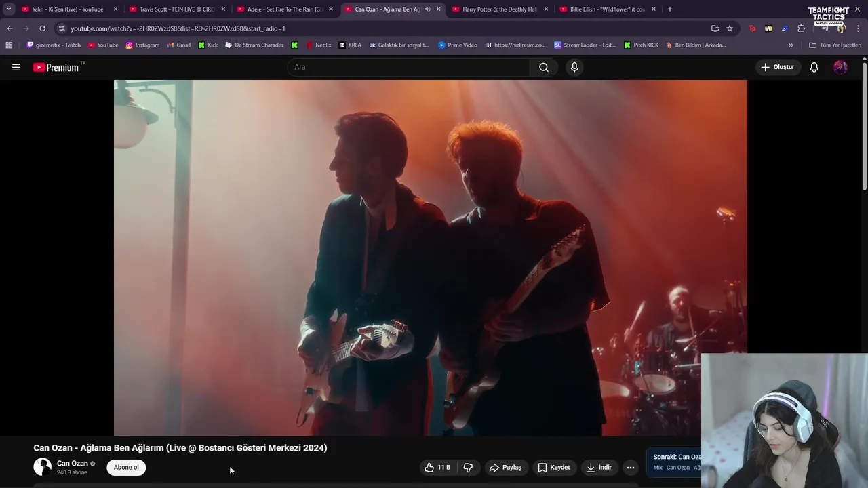Image resolution: width=868 pixels, height=488 pixels.
Task: Open the Chrome apps grid shortcut
Action: tap(9, 45)
